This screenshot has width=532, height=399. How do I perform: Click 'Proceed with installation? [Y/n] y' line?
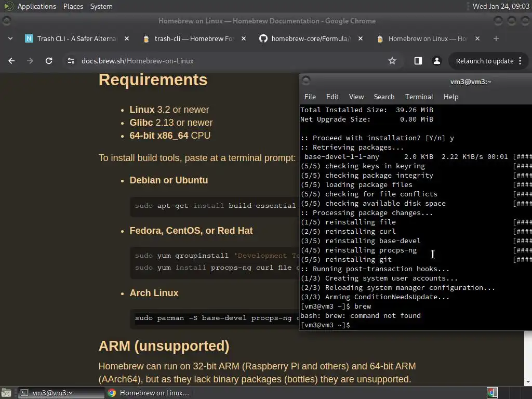pos(377,138)
